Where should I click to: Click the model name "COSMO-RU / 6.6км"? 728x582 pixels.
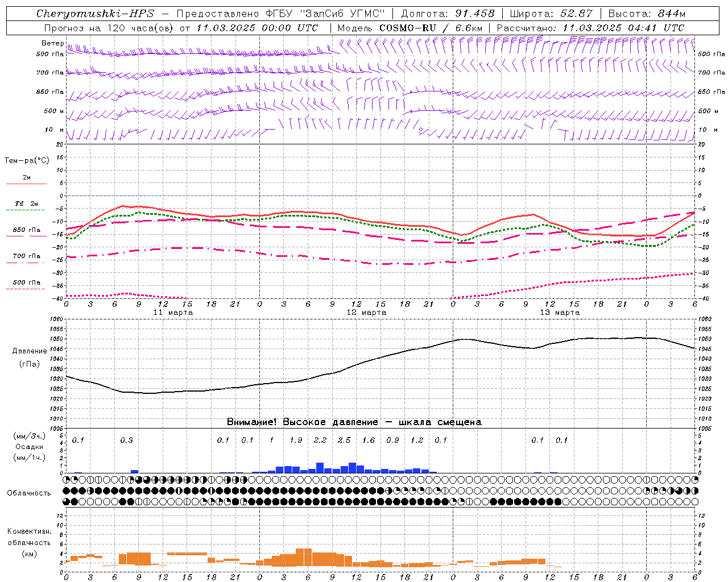[x=431, y=27]
